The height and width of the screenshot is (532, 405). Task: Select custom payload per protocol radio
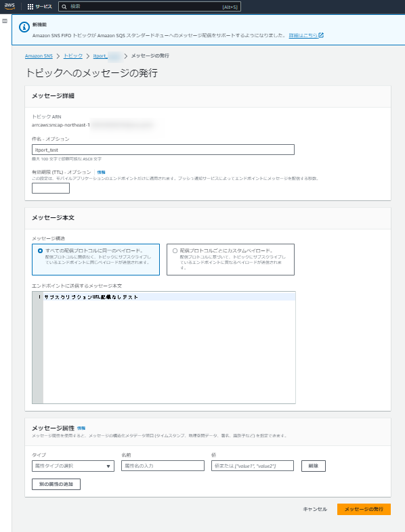pos(175,250)
